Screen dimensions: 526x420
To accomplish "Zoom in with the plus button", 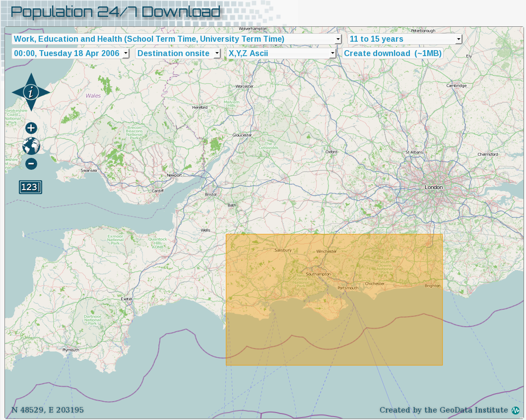I will coord(31,128).
